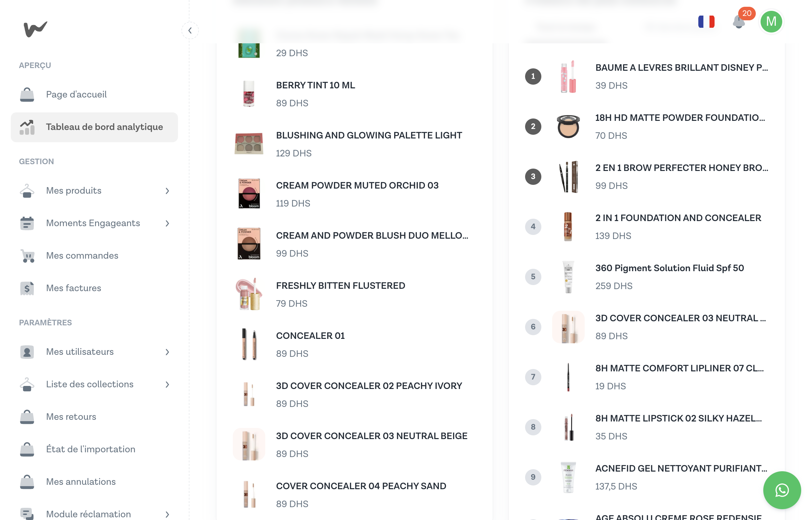Open the green M user avatar
This screenshot has width=812, height=520.
coord(771,22)
